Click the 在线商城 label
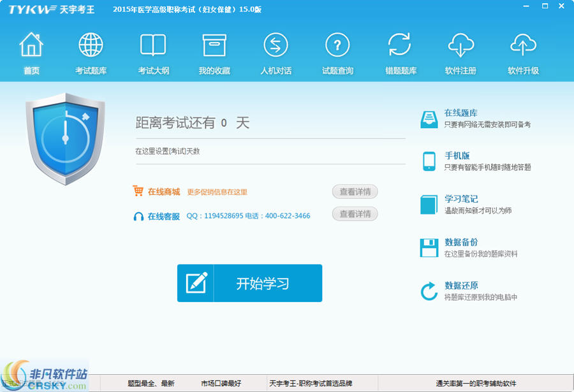Screen dimensions: 574x392 [x=164, y=192]
